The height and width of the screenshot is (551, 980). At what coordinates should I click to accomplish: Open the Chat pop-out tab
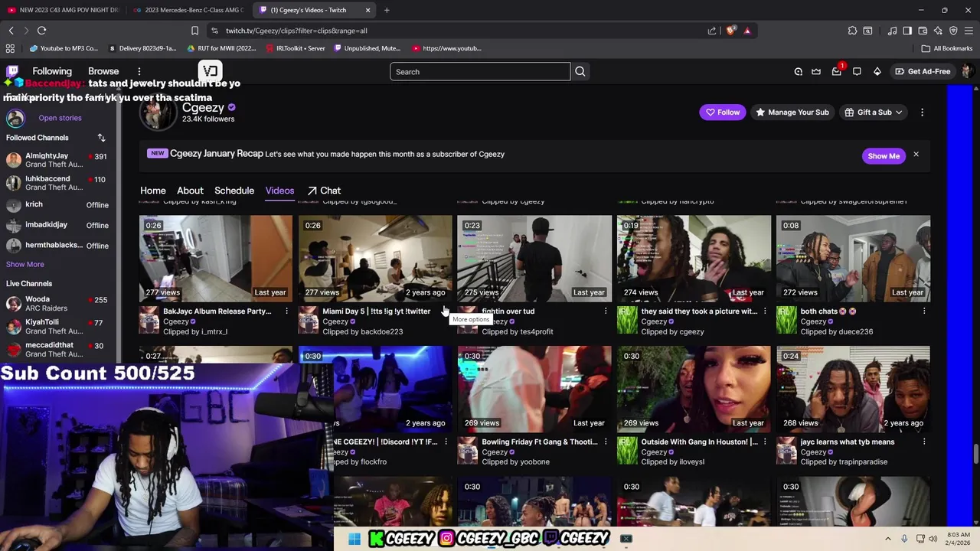324,191
